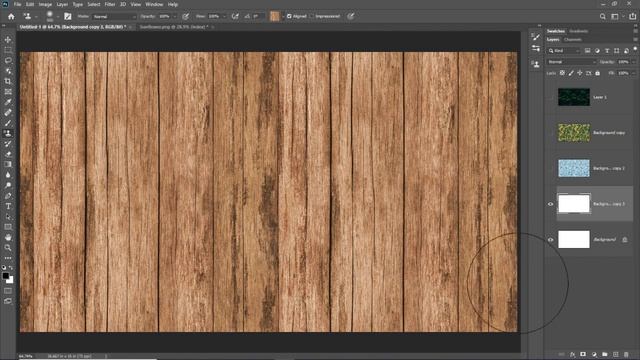Screen dimensions: 640x360
Task: Open the pattern picker dropdown arrow
Action: click(283, 17)
